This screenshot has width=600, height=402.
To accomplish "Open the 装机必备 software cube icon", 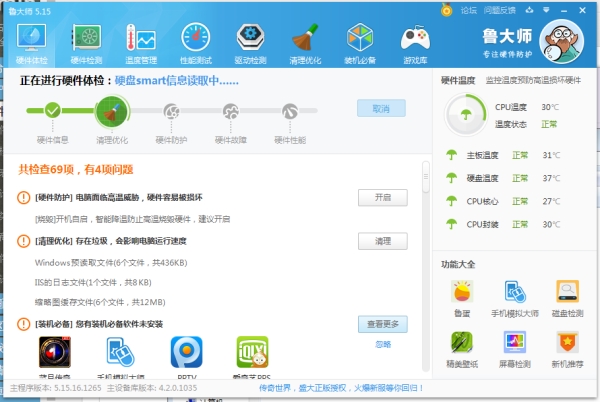I will (360, 44).
